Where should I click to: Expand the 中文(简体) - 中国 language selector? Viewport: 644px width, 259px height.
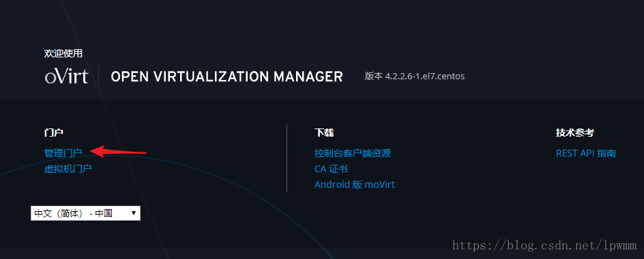(85, 213)
